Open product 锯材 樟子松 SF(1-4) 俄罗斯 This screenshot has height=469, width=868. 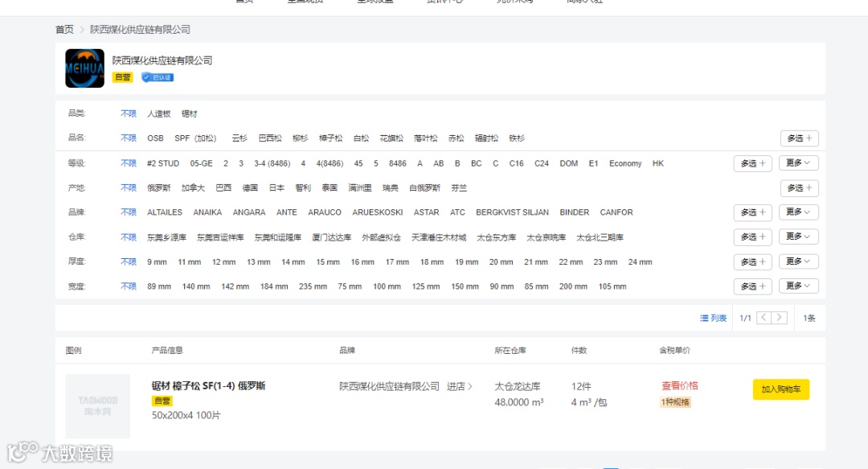pos(208,386)
